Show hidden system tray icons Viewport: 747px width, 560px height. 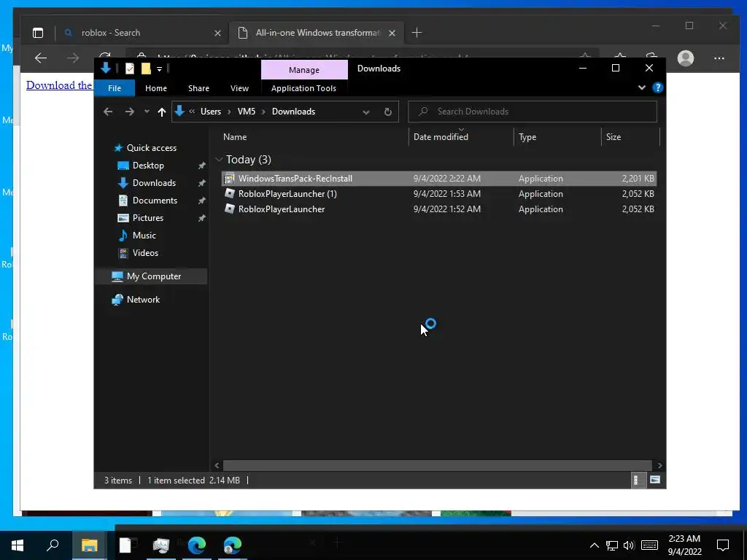[594, 545]
